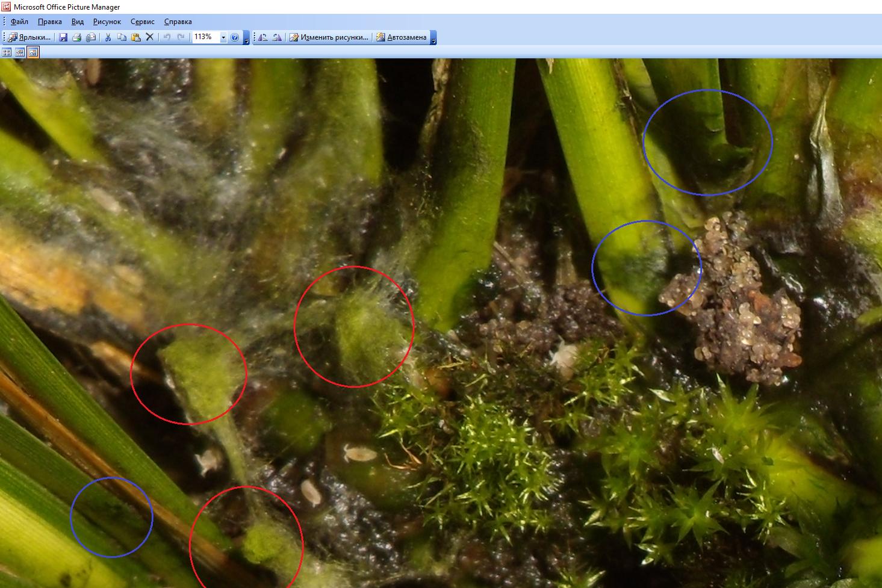Paste using the clipboard icon

[x=135, y=37]
